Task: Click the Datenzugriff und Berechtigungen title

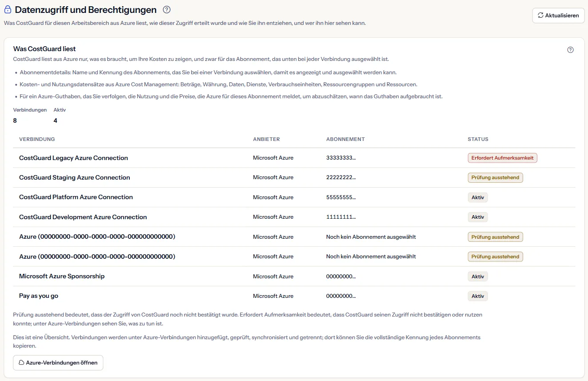Action: [x=86, y=10]
